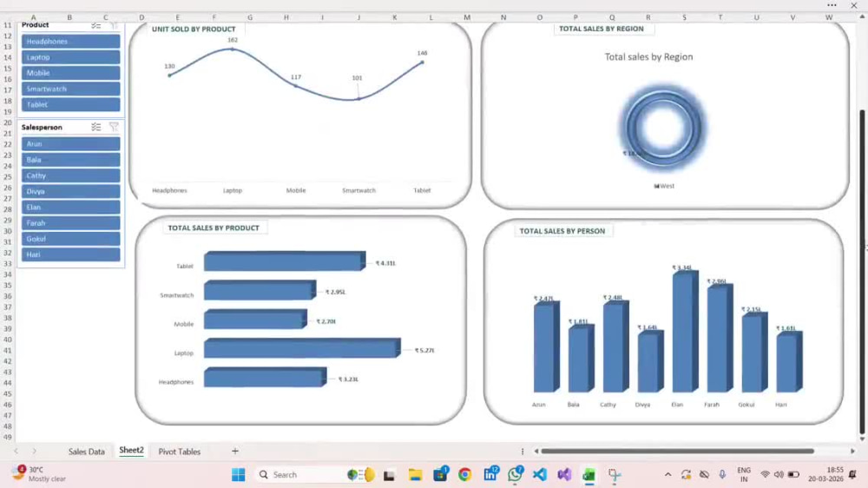Screen dimensions: 868x488
Task: Clear filter on Salesperson slicer
Action: pos(114,128)
